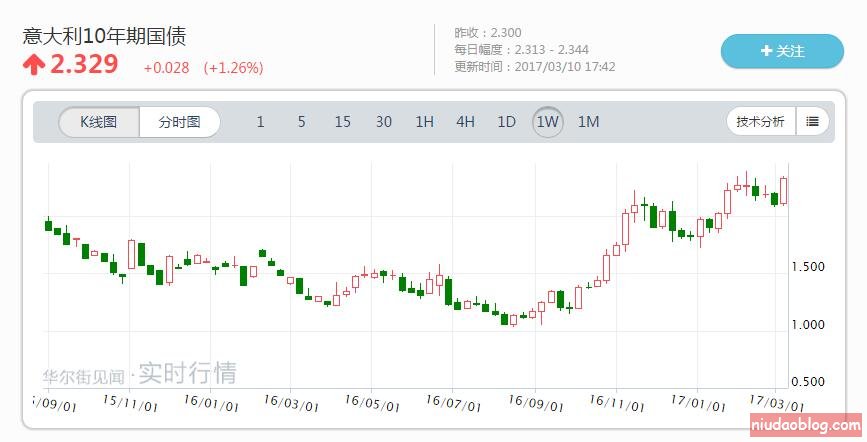Click the 15/11/01 date label
Image resolution: width=867 pixels, height=442 pixels.
click(130, 403)
